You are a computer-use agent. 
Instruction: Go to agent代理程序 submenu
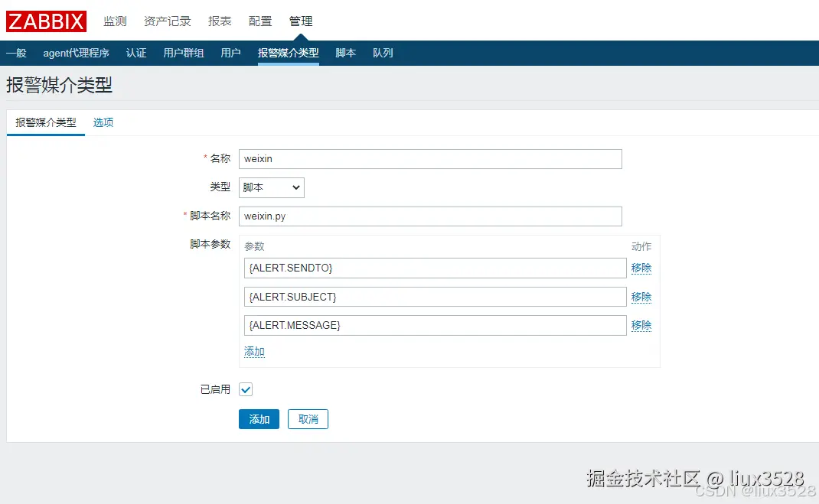pyautogui.click(x=77, y=53)
